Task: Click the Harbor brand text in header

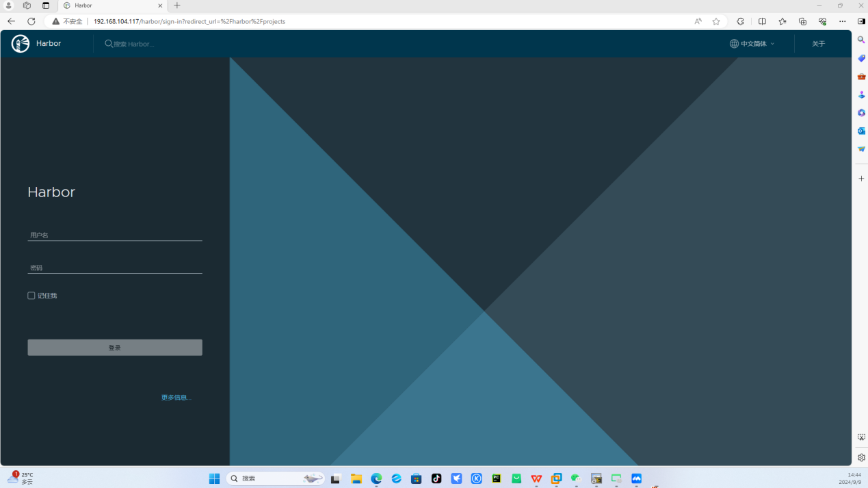Action: pyautogui.click(x=49, y=44)
